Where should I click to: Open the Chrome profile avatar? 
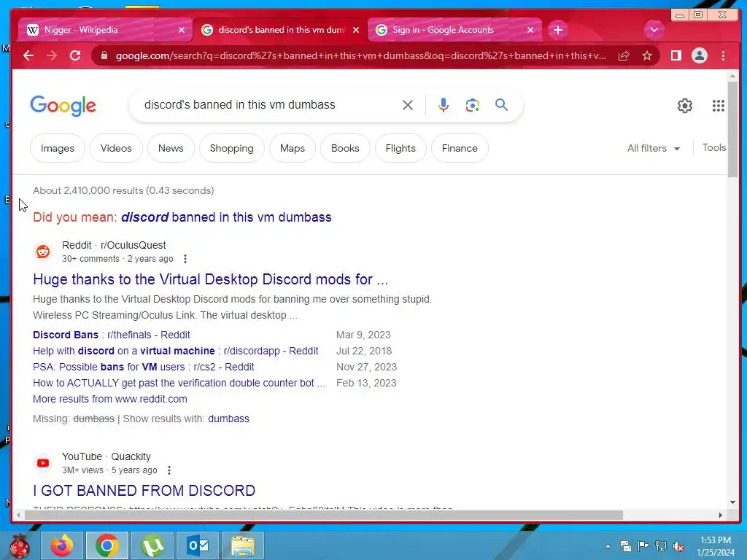[x=699, y=55]
